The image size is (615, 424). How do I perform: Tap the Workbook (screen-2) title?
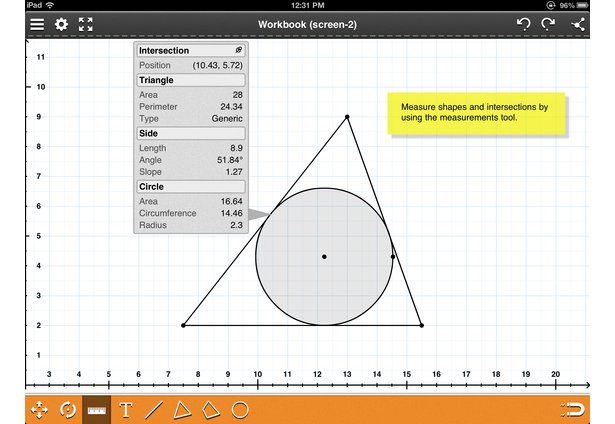click(308, 24)
